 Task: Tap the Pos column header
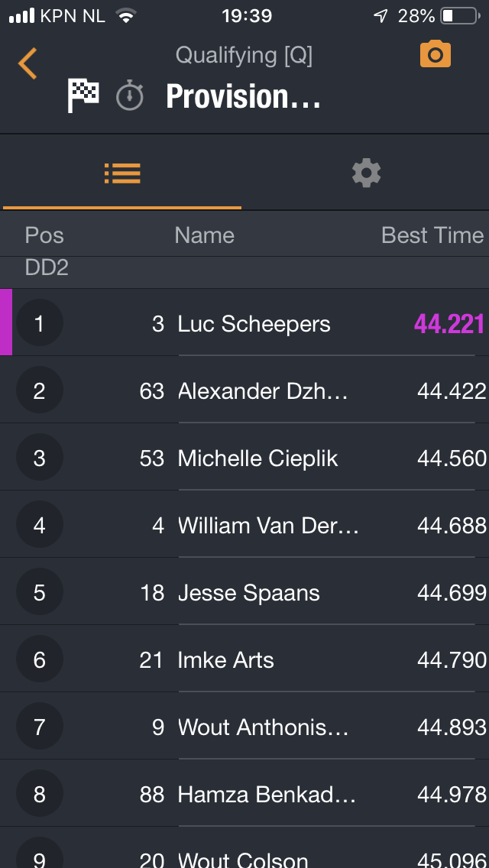(x=44, y=235)
